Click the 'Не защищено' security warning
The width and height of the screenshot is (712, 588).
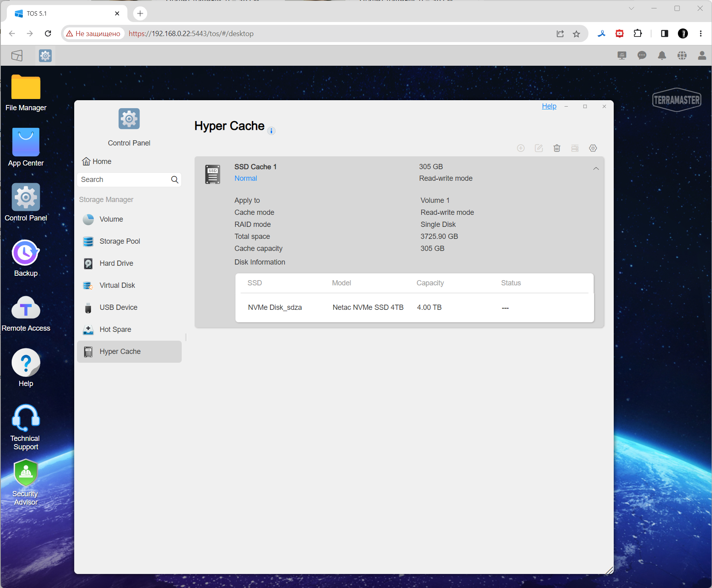[93, 34]
